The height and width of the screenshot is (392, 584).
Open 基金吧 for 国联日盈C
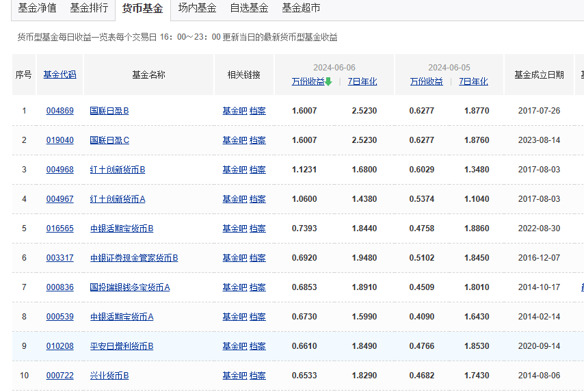tap(235, 140)
